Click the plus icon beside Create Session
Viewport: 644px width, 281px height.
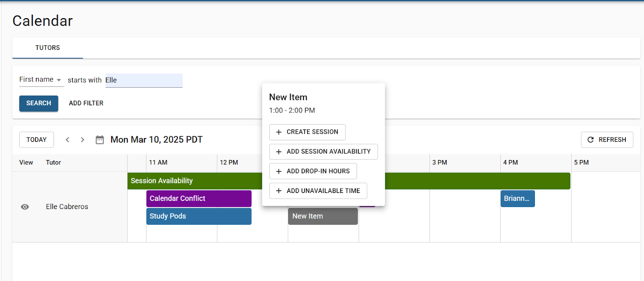click(x=279, y=132)
